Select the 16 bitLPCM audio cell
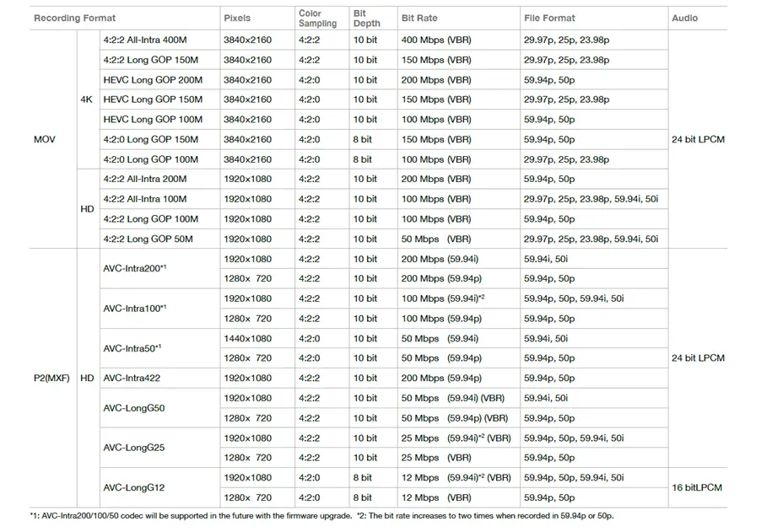Image resolution: width=783 pixels, height=532 pixels. point(697,487)
